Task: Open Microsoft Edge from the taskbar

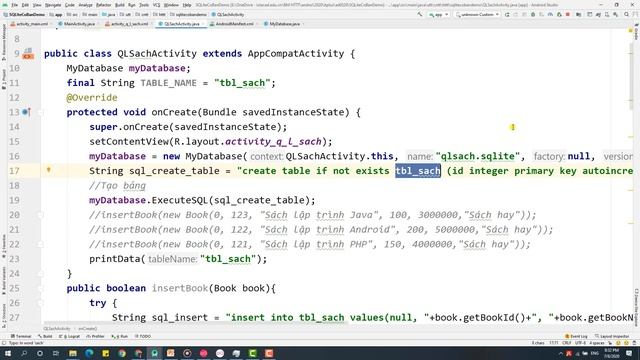Action: (x=89, y=353)
